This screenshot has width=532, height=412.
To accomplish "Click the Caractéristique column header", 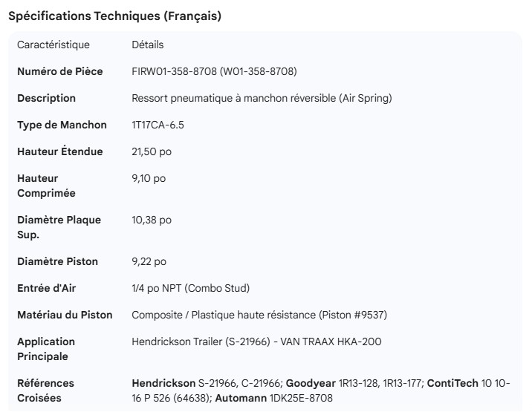I will (x=53, y=45).
